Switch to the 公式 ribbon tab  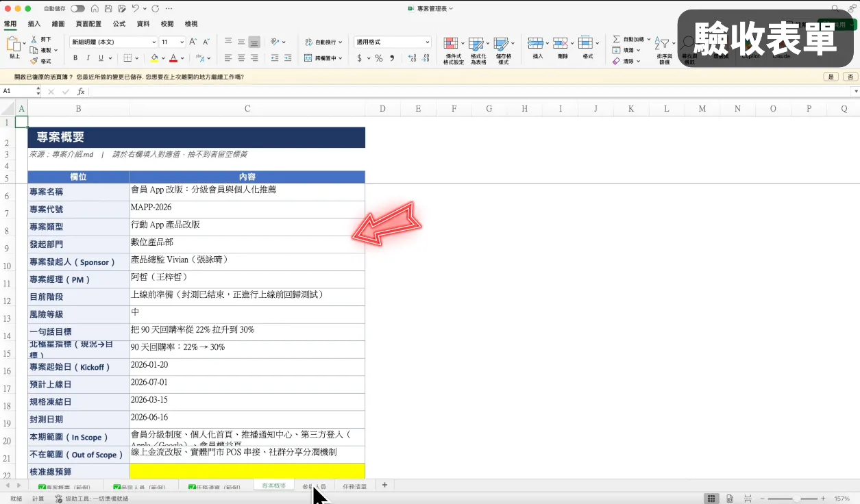click(x=119, y=24)
